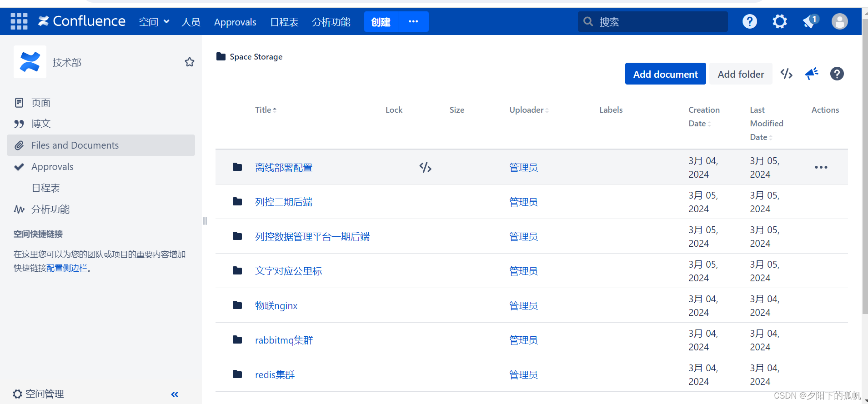Click folder icon of 文字对应公里标
868x404 pixels.
click(237, 270)
